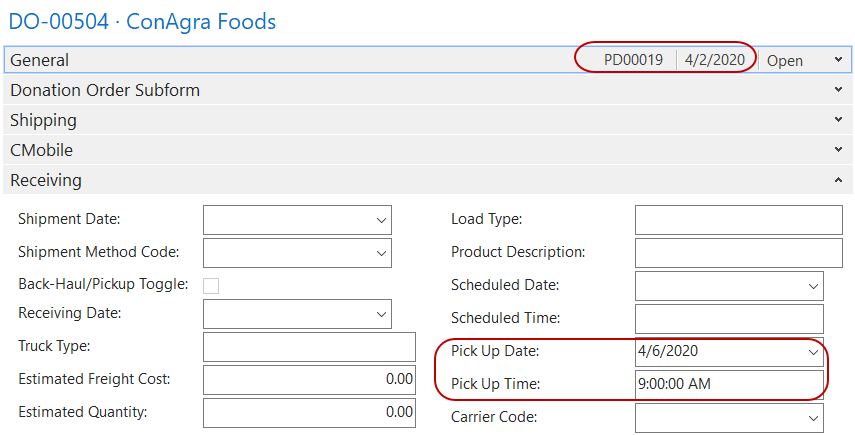Collapse the General section chevron
The width and height of the screenshot is (855, 435).
click(x=838, y=60)
